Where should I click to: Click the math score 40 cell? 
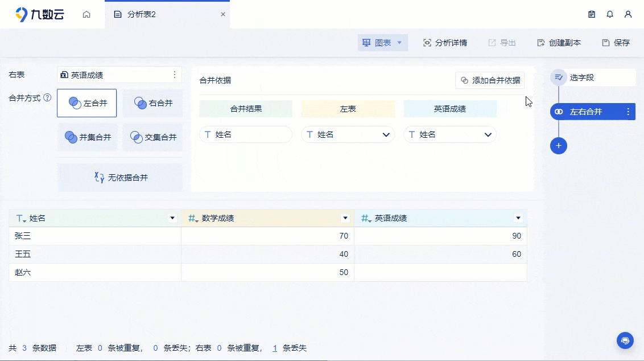click(x=268, y=254)
